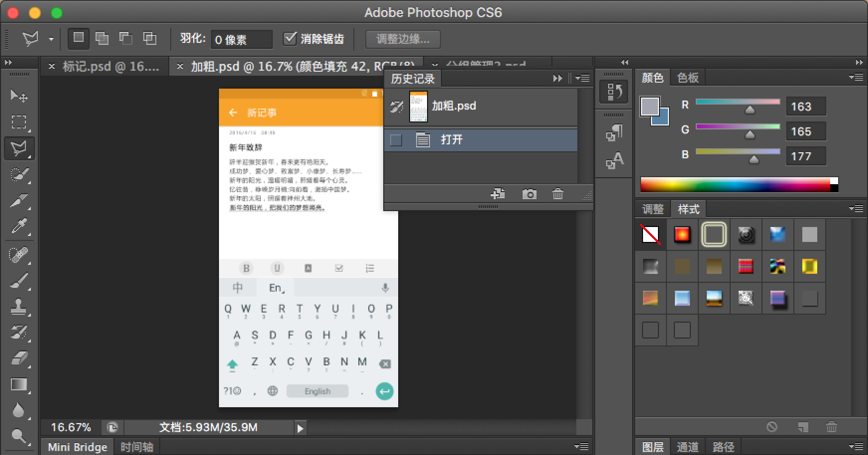Delete current state with History trash icon
Screen dimensions: 868x455
pyautogui.click(x=558, y=194)
